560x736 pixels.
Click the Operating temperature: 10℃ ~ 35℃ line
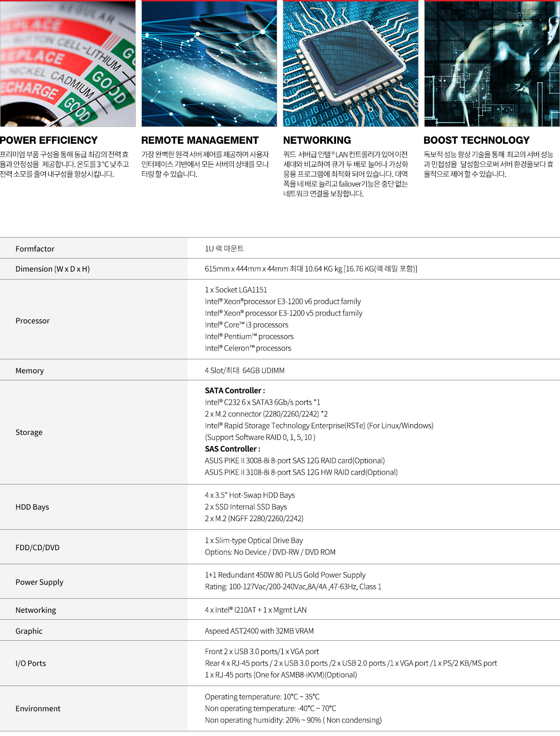[262, 697]
